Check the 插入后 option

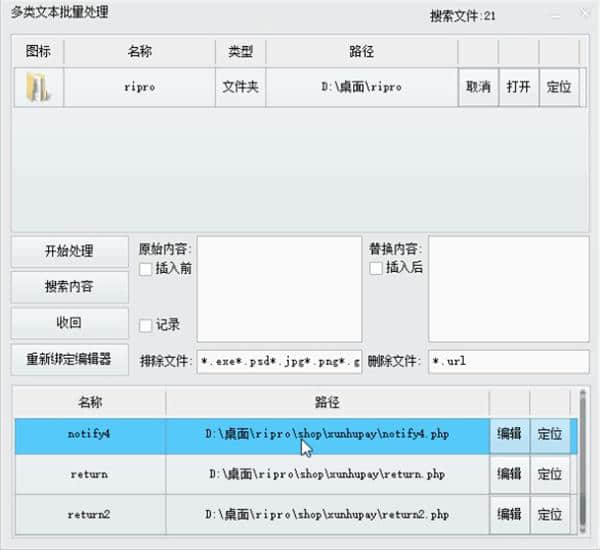click(377, 268)
